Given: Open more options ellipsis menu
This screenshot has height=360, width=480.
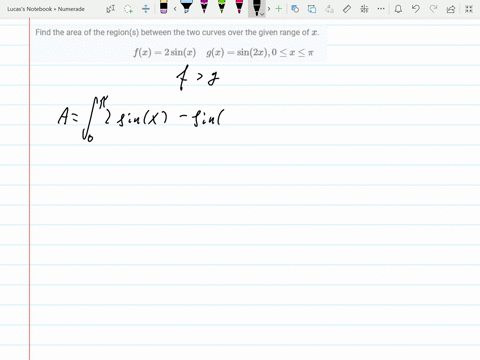Looking at the screenshot, I should pyautogui.click(x=381, y=9).
